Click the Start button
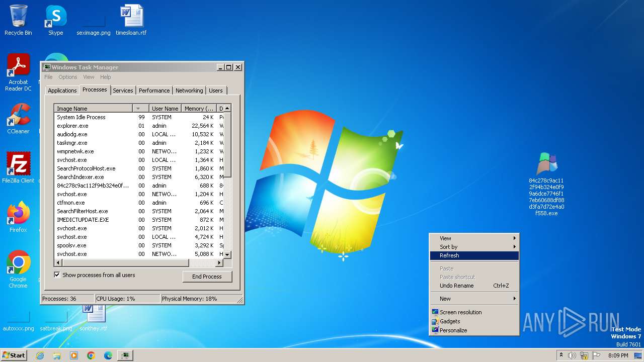 click(x=14, y=355)
